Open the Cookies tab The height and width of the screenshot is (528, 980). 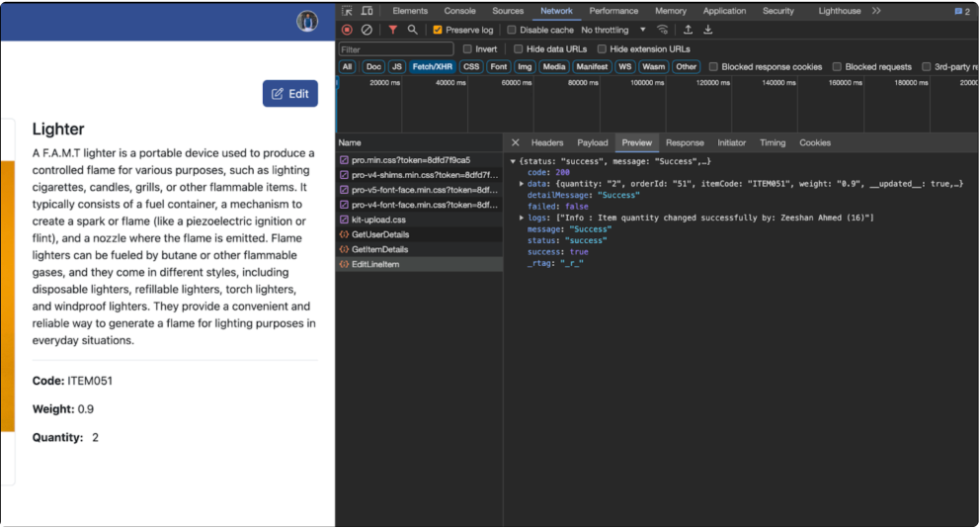[x=815, y=142]
